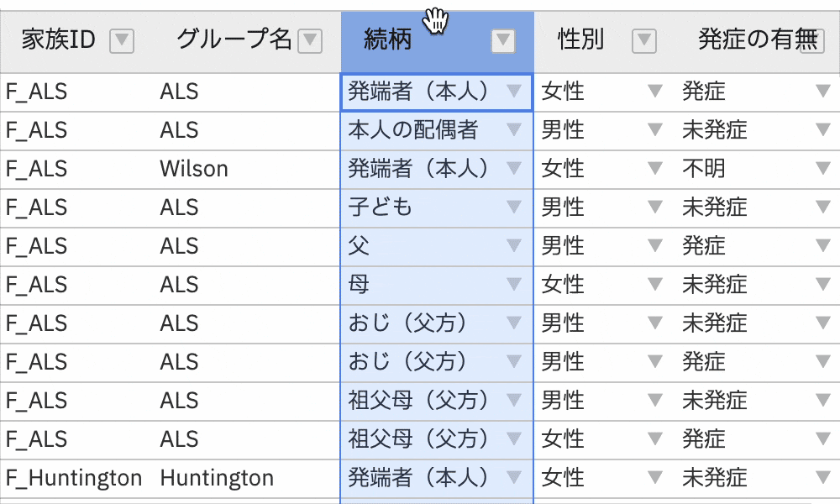The width and height of the screenshot is (840, 504).
Task: Open the filter icon for 発症の有無 column
Action: pos(811,40)
